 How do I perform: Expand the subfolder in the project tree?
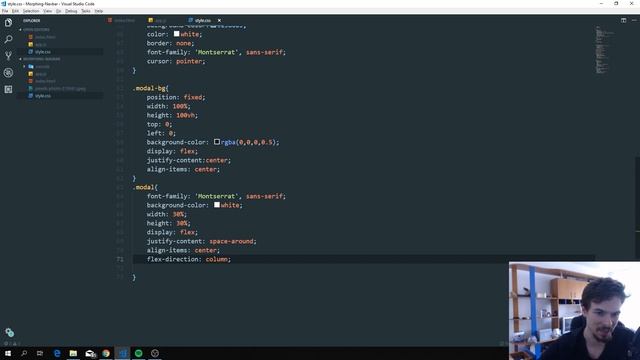(x=39, y=67)
